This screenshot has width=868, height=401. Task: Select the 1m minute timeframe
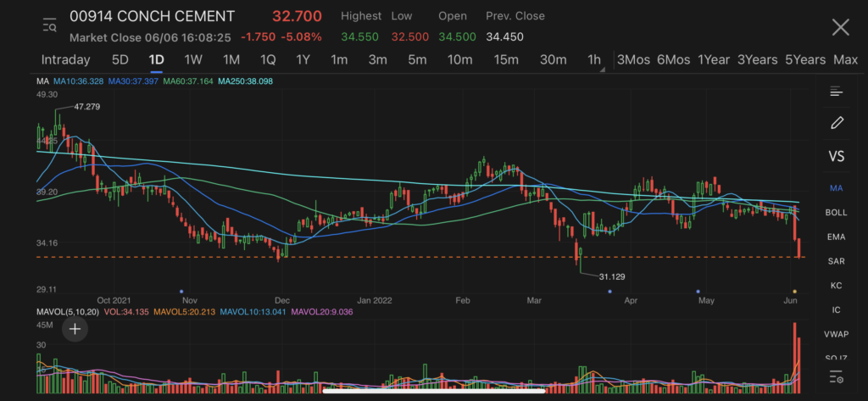[339, 60]
